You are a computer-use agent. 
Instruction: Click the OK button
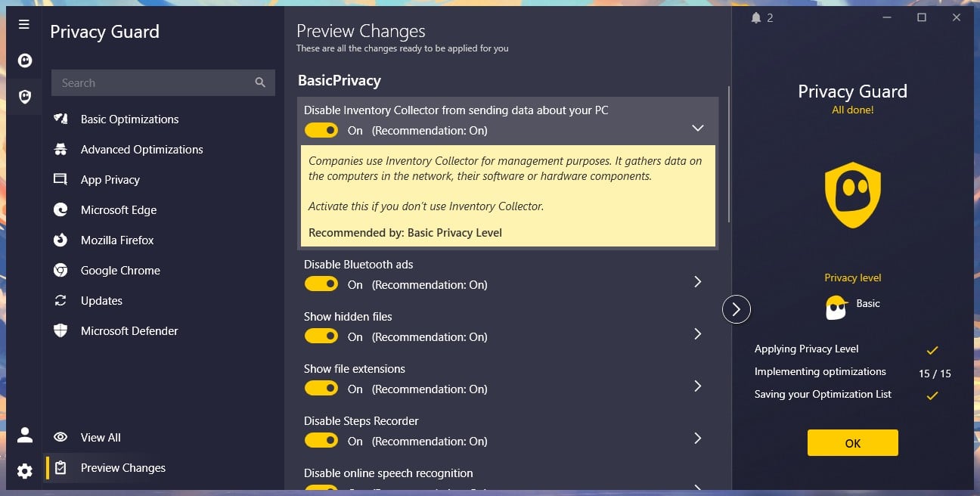click(852, 443)
